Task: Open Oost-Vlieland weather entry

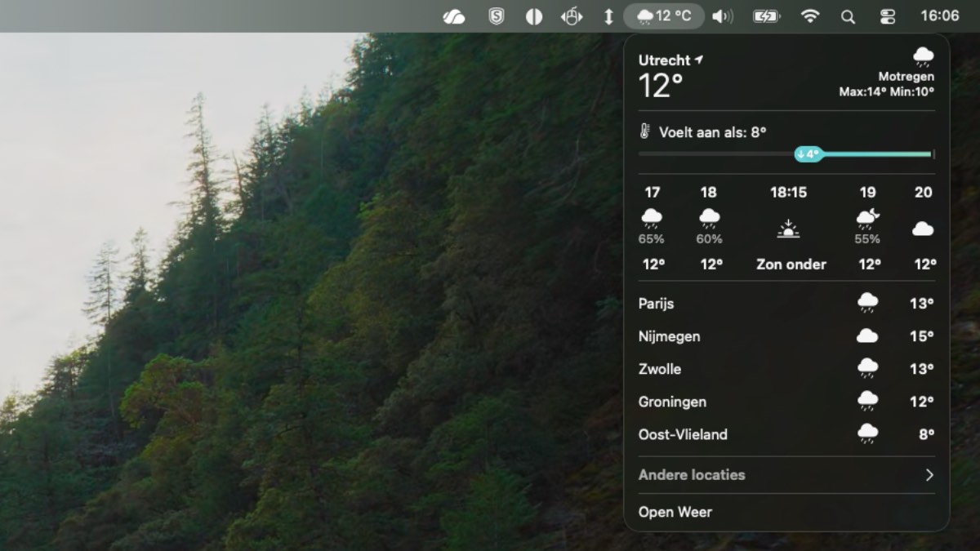Action: pos(683,434)
